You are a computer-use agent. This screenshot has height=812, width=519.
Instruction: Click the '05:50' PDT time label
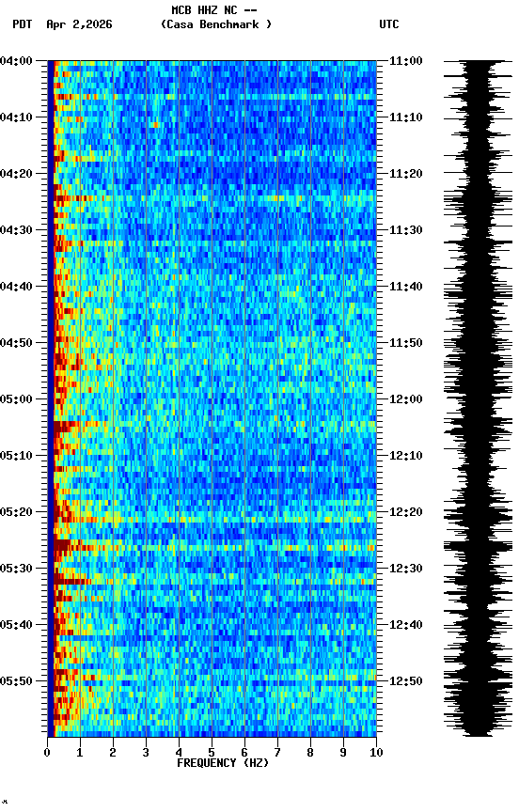tap(16, 681)
